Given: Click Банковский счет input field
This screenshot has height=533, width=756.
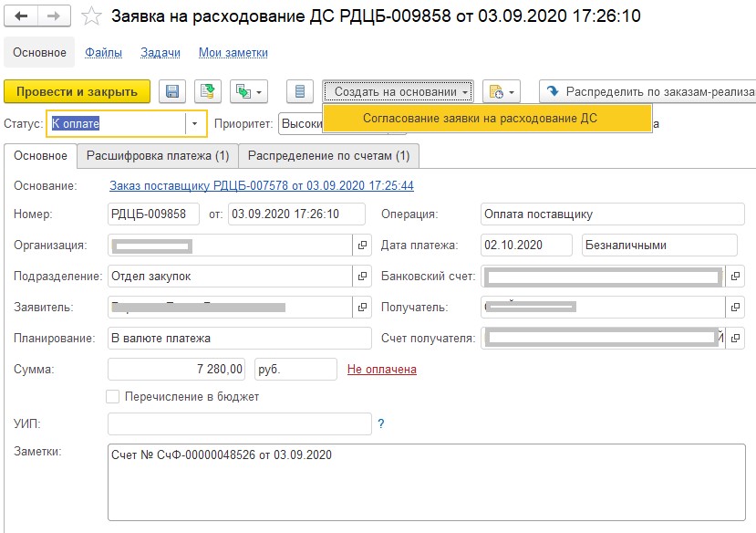Looking at the screenshot, I should (603, 276).
